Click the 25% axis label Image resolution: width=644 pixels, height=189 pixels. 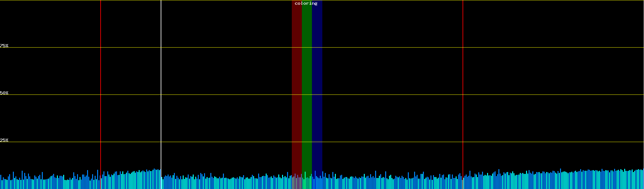pos(4,140)
